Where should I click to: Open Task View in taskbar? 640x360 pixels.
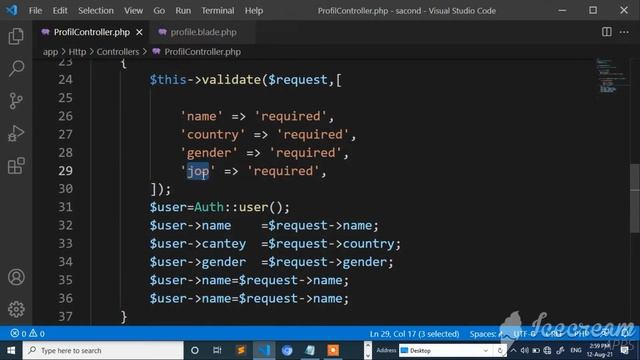[x=217, y=350]
